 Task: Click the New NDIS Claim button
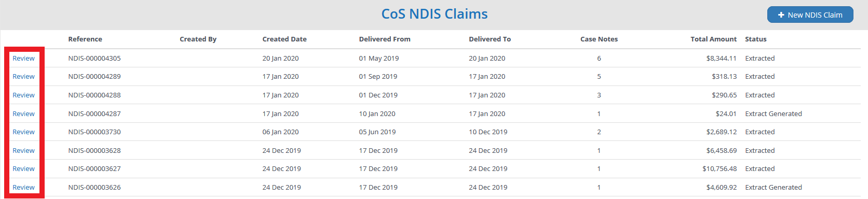[x=810, y=15]
